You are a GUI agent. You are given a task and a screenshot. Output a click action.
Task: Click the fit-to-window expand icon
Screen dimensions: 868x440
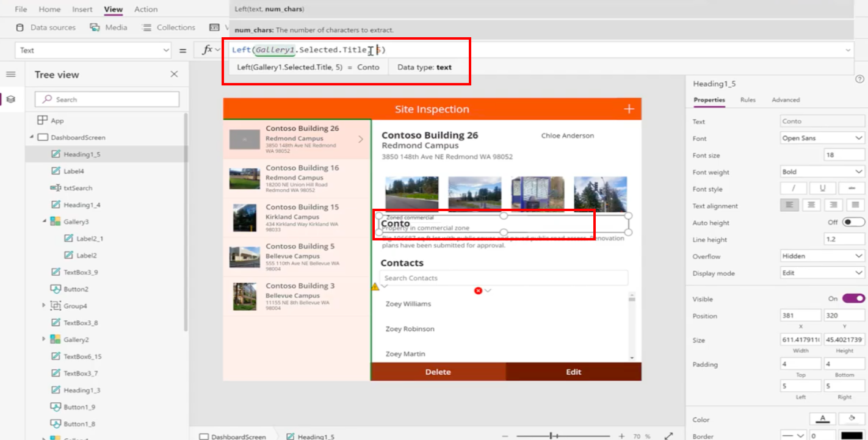click(669, 436)
